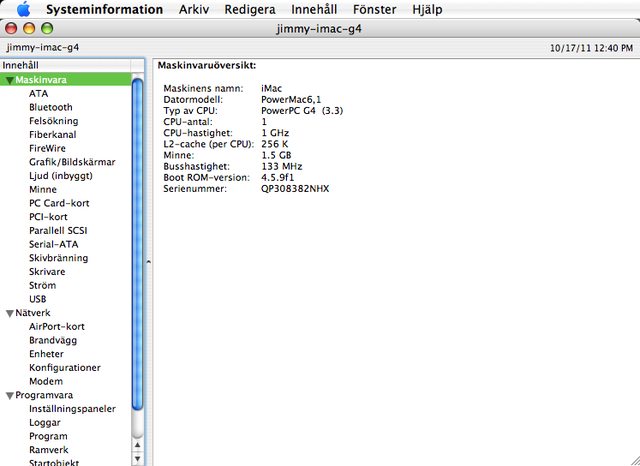
Task: Click the L2-cache value 256 K
Action: pyautogui.click(x=275, y=144)
